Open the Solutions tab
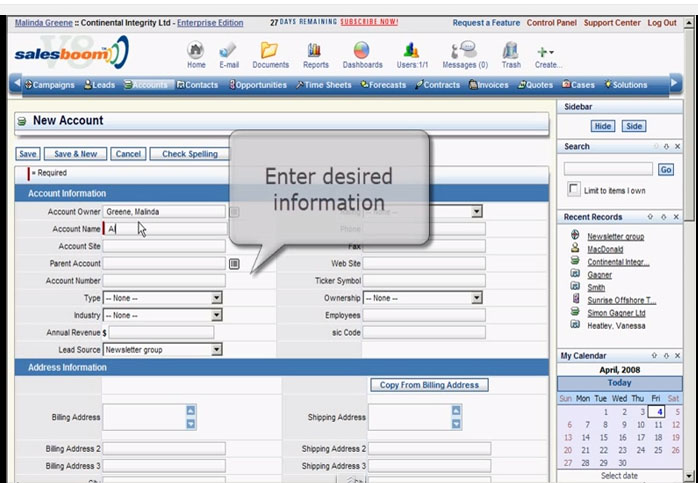 click(x=626, y=85)
